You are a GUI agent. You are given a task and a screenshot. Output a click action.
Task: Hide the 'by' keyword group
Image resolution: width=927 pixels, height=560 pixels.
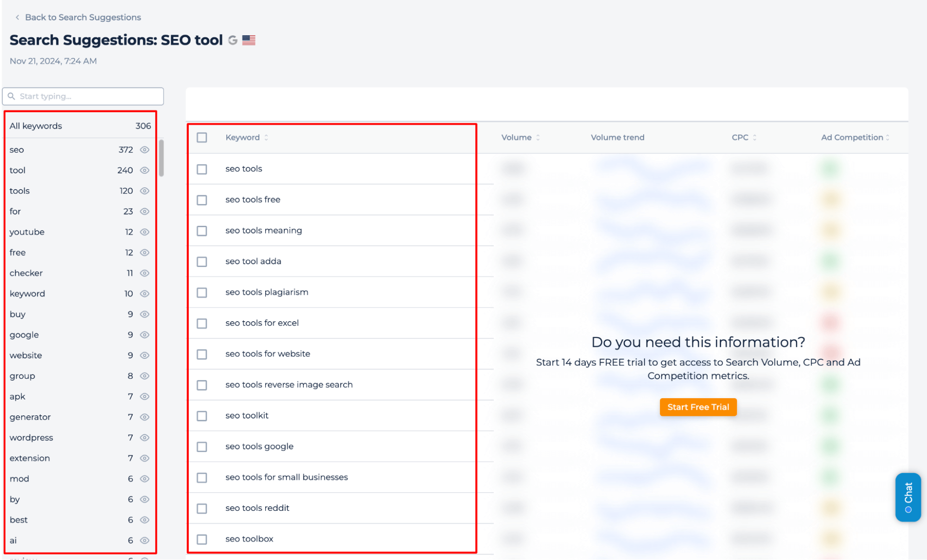pyautogui.click(x=145, y=499)
